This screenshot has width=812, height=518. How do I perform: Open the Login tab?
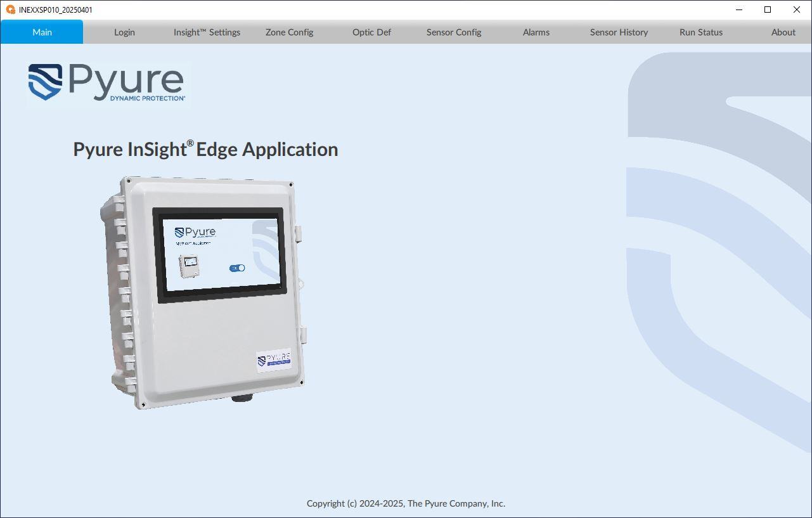click(x=124, y=32)
